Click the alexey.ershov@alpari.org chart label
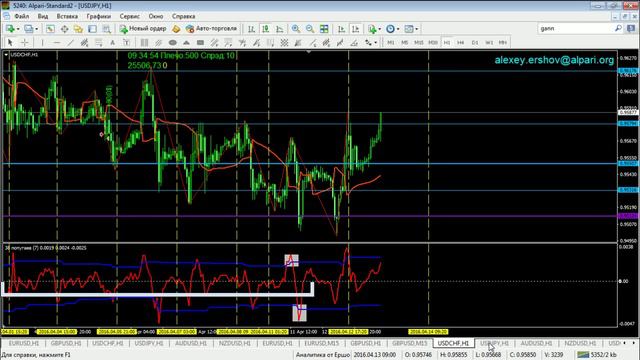 [x=554, y=60]
